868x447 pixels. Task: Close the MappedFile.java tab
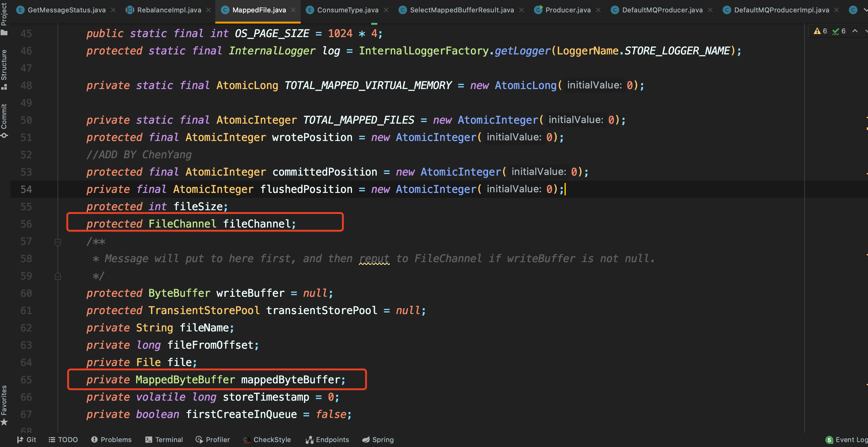point(294,10)
